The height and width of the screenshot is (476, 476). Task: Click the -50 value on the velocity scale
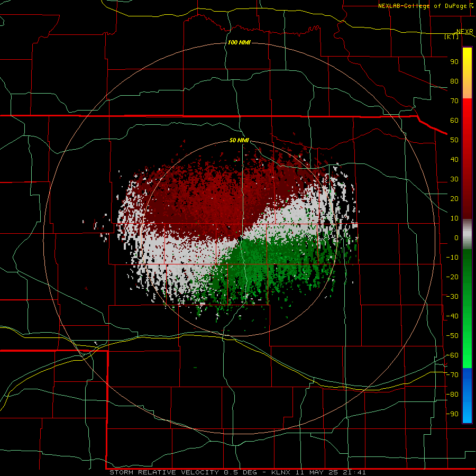click(452, 336)
